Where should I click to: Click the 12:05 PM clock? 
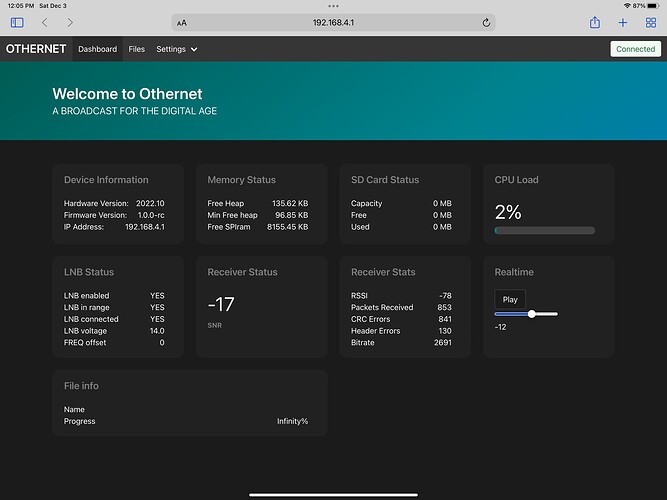tap(20, 6)
